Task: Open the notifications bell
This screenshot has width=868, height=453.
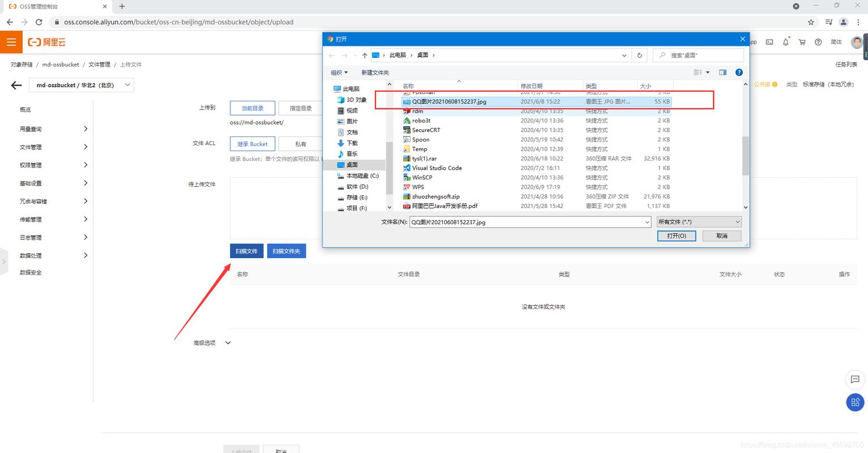Action: 786,42
